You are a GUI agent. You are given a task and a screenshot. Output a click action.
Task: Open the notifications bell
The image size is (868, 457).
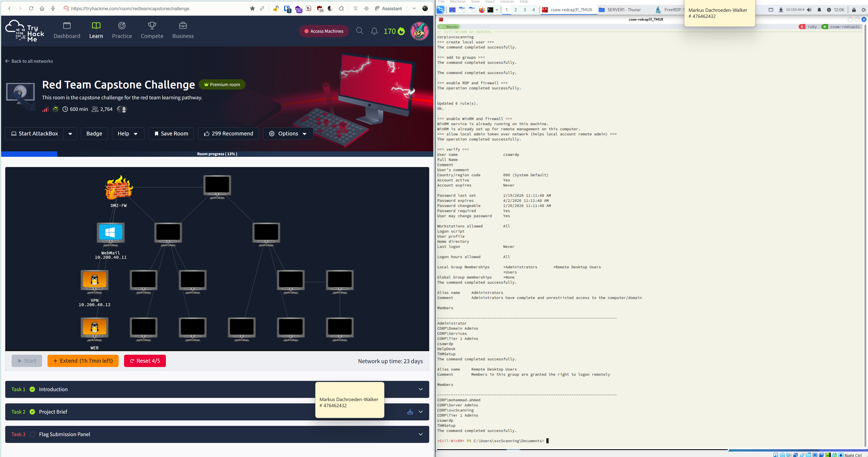[374, 31]
